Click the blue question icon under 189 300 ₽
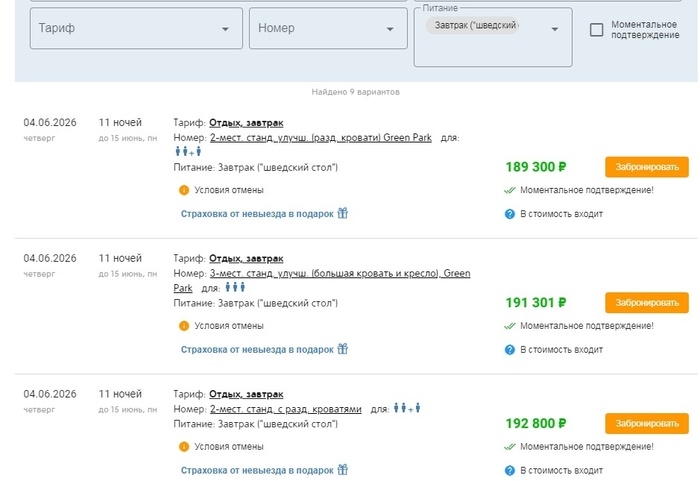The height and width of the screenshot is (481, 700). 509,214
